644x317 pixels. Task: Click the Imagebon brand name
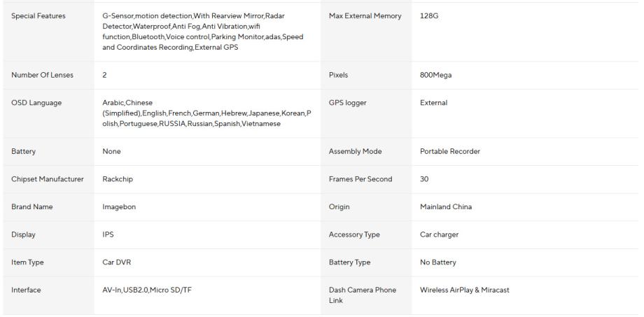point(119,207)
